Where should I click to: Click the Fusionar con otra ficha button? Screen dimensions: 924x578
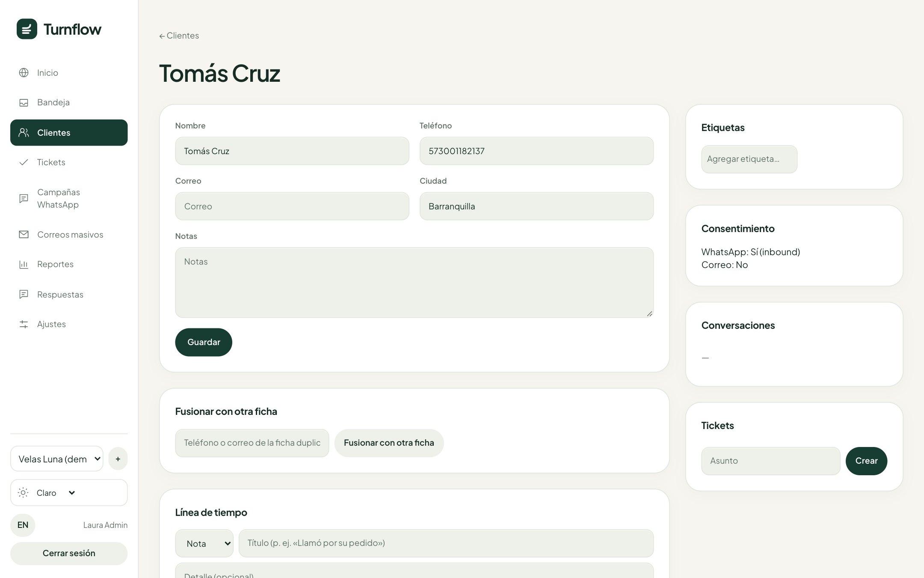point(389,443)
